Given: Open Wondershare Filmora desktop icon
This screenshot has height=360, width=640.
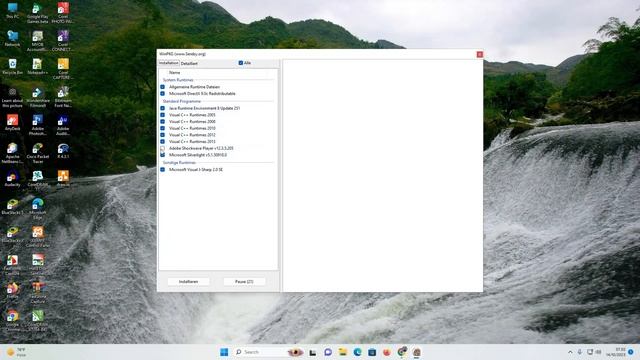Looking at the screenshot, I should coord(38,97).
